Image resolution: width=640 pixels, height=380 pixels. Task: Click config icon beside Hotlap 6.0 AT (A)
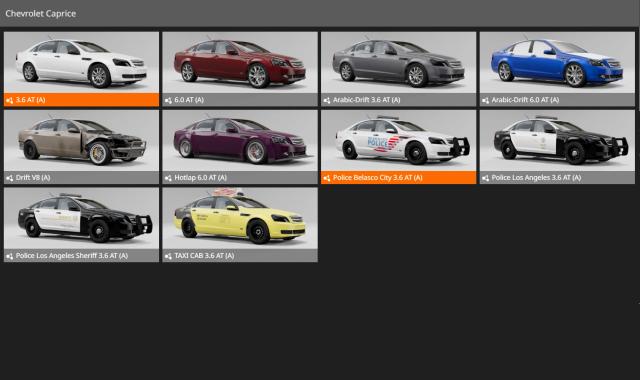[x=168, y=178]
